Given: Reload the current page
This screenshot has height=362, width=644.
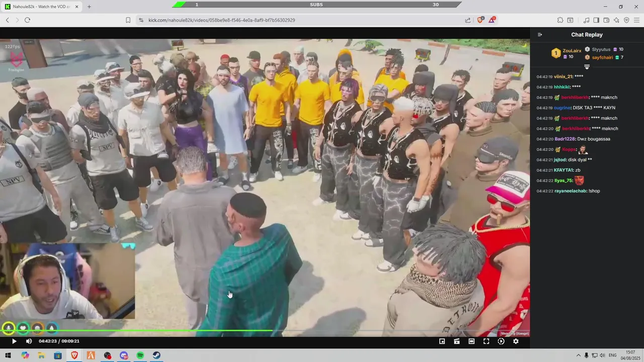Looking at the screenshot, I should [x=27, y=20].
